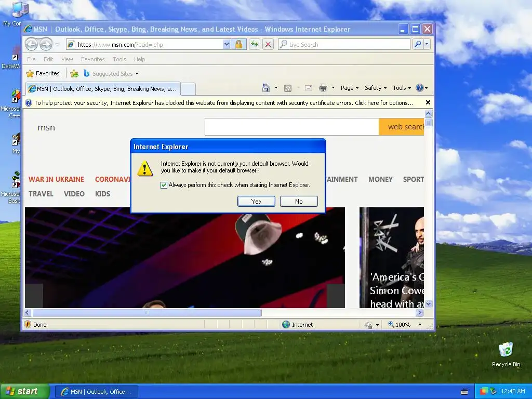The width and height of the screenshot is (532, 399).
Task: Expand the Home button dropdown arrow
Action: click(276, 88)
